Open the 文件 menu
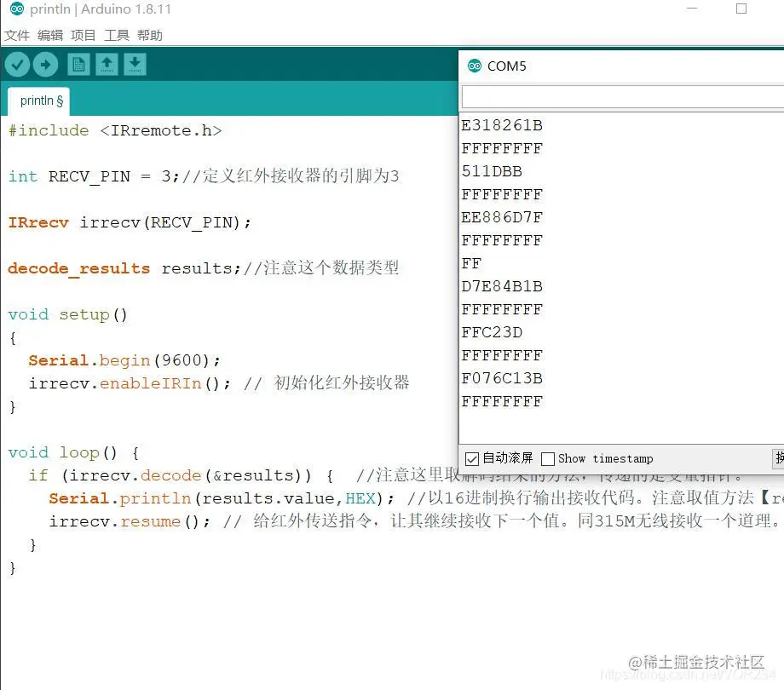Viewport: 784px width, 690px height. coord(17,36)
